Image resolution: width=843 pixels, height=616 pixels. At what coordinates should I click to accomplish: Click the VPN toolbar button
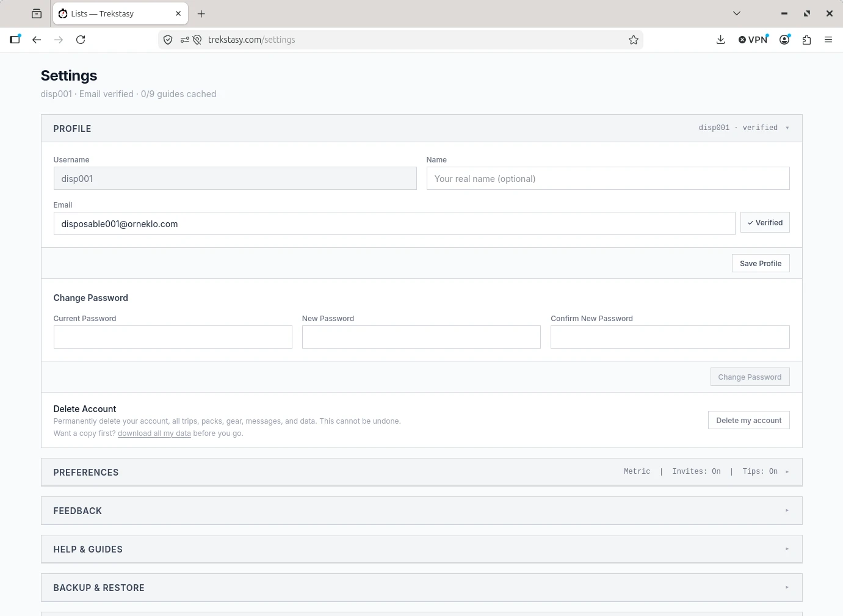(x=753, y=40)
